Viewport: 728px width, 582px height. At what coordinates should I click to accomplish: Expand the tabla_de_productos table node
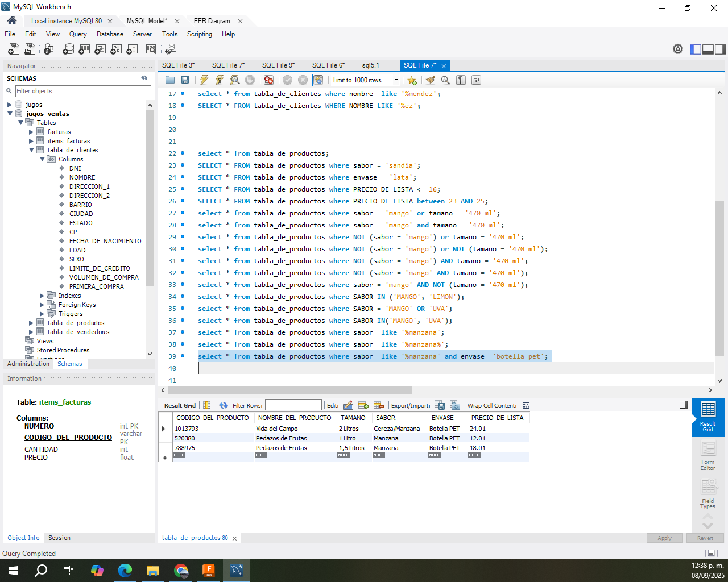pyautogui.click(x=31, y=323)
